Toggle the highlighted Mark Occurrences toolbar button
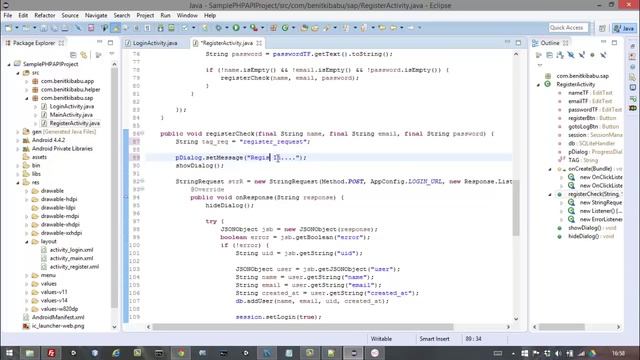The height and width of the screenshot is (360, 640). pos(116,28)
